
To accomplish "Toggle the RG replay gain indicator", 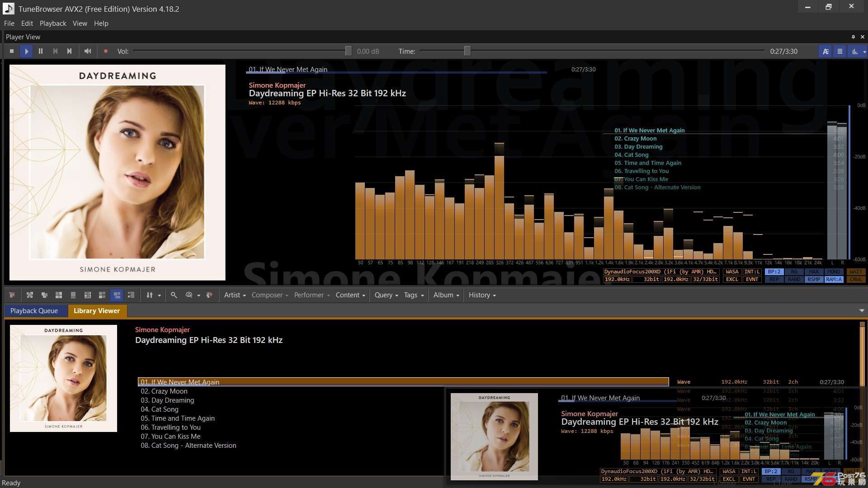I will tap(794, 272).
